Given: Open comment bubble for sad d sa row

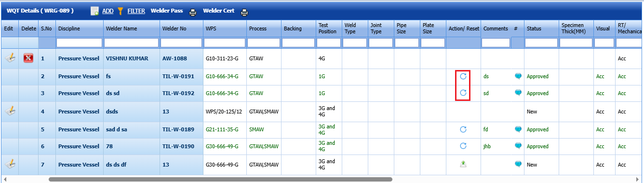Looking at the screenshot, I should coord(518,129).
